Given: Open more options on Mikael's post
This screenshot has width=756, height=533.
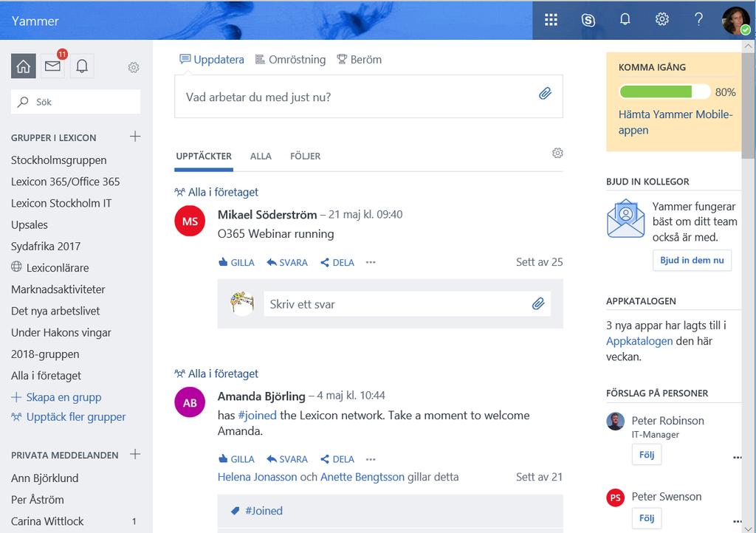Looking at the screenshot, I should coord(371,263).
